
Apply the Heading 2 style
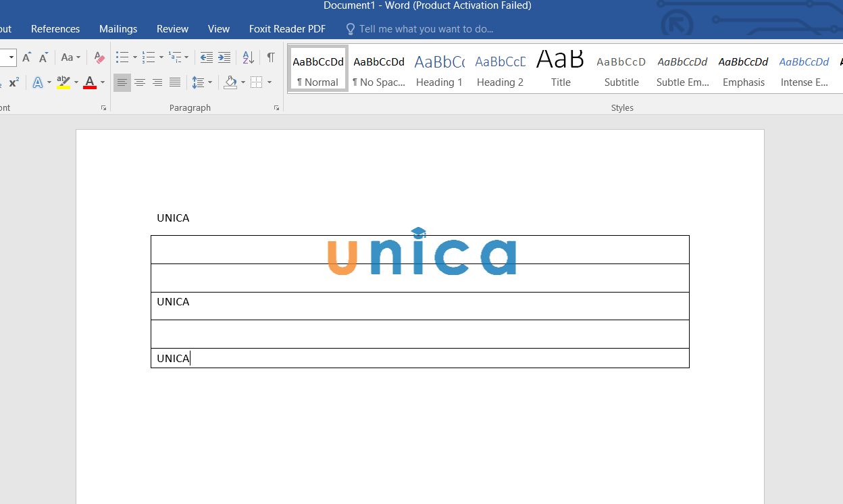tap(501, 69)
